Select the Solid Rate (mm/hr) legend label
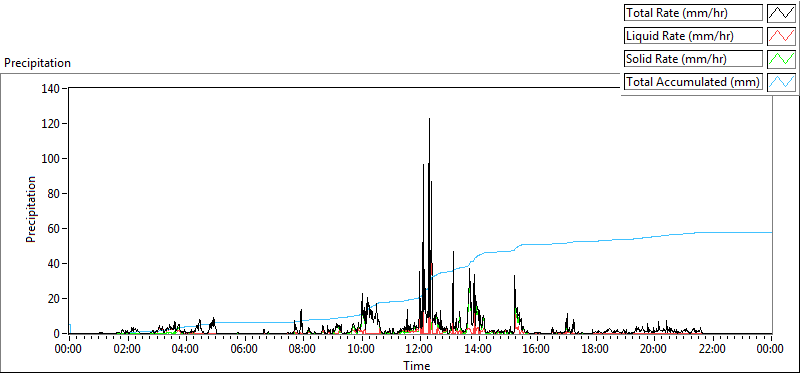 tap(693, 59)
